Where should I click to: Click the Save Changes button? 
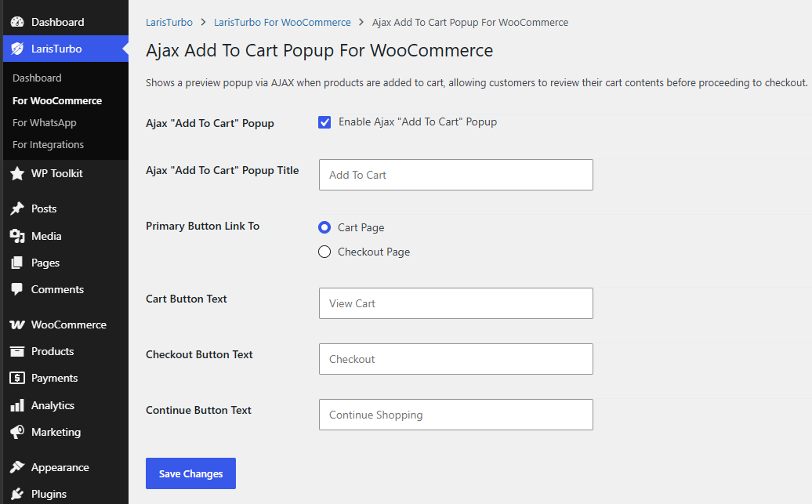[190, 473]
